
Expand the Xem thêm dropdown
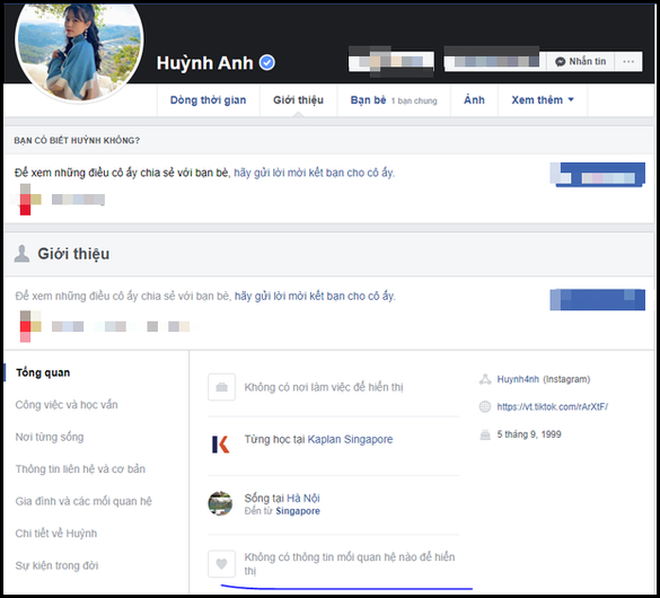pyautogui.click(x=542, y=100)
